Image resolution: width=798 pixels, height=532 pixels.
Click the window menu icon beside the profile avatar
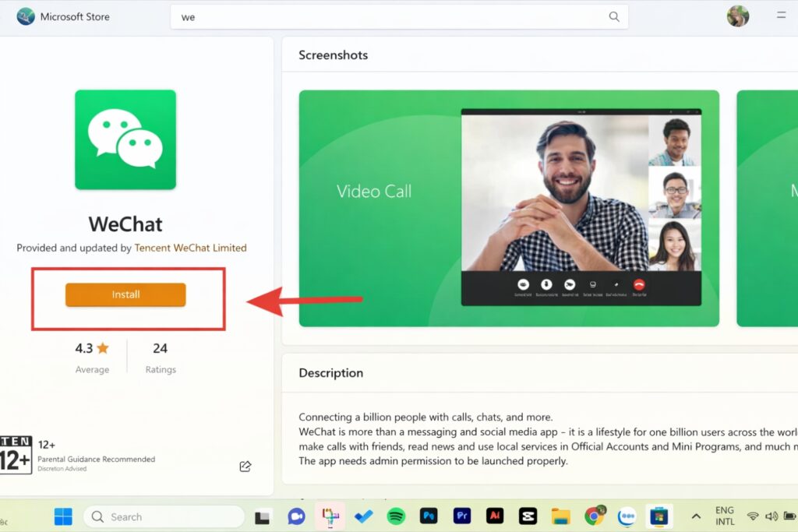coord(781,16)
